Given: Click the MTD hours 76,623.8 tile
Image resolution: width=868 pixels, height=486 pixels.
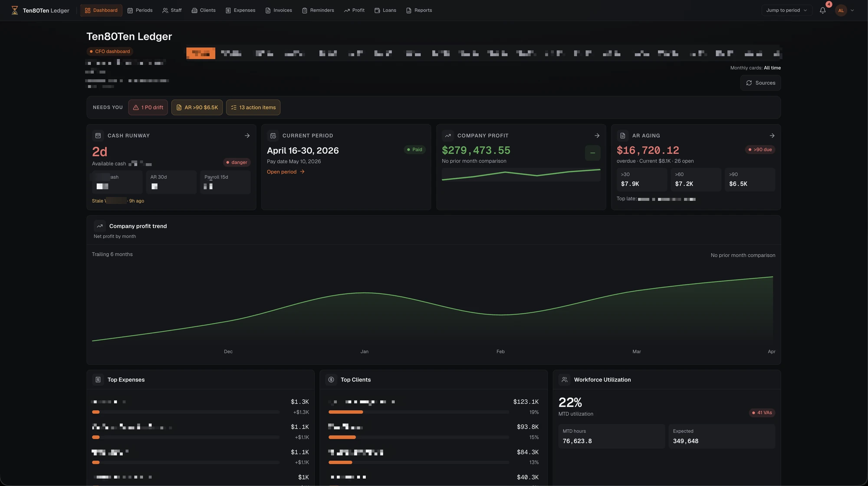Looking at the screenshot, I should tap(612, 437).
